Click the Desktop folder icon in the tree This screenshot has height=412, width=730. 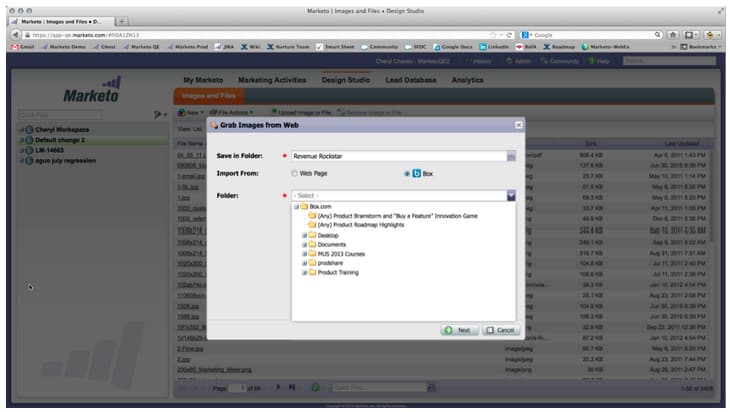[x=312, y=235]
